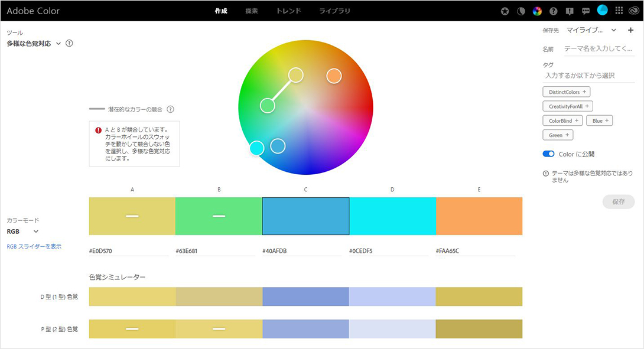Image resolution: width=644 pixels, height=349 pixels.
Task: Open the rainbow color wheel icon in header
Action: click(x=537, y=11)
